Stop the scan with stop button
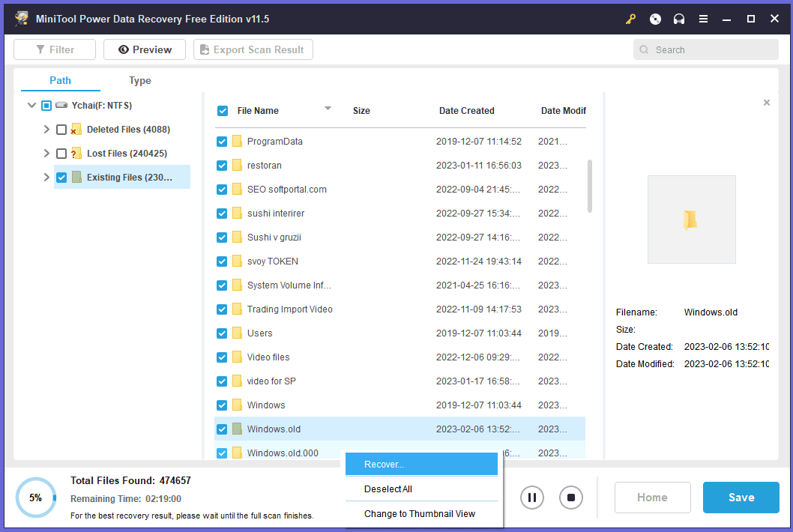Image resolution: width=793 pixels, height=532 pixels. click(x=570, y=498)
